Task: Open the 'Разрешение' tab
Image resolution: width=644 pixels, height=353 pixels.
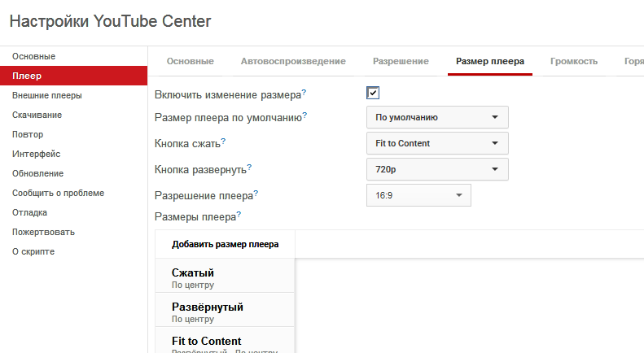Action: [401, 61]
